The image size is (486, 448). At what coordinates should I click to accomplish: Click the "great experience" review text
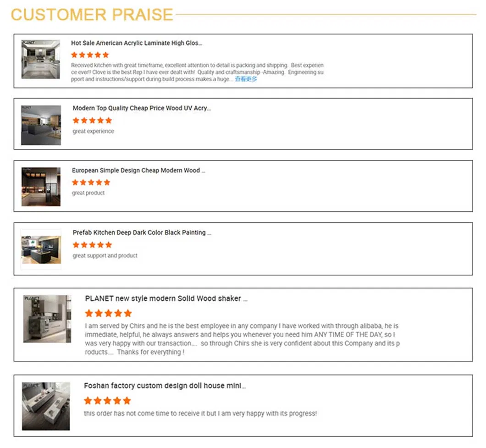(93, 131)
